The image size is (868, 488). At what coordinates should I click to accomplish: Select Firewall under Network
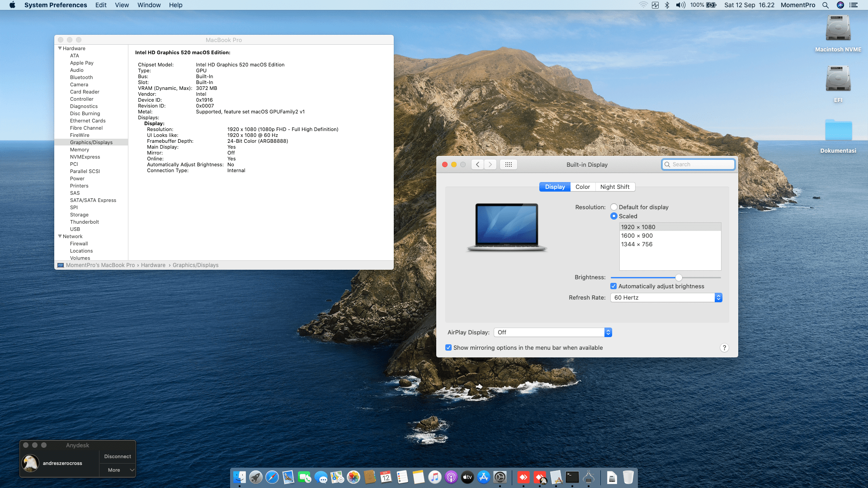click(79, 244)
